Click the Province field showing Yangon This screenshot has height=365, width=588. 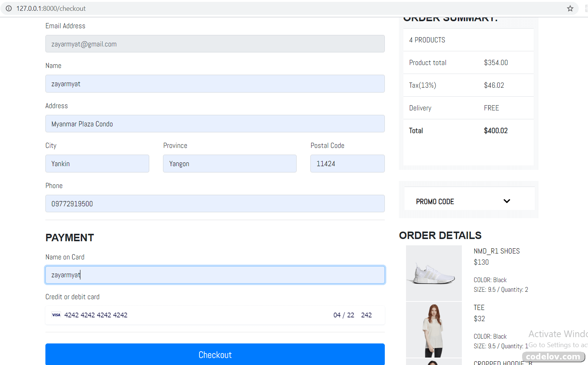coord(230,164)
